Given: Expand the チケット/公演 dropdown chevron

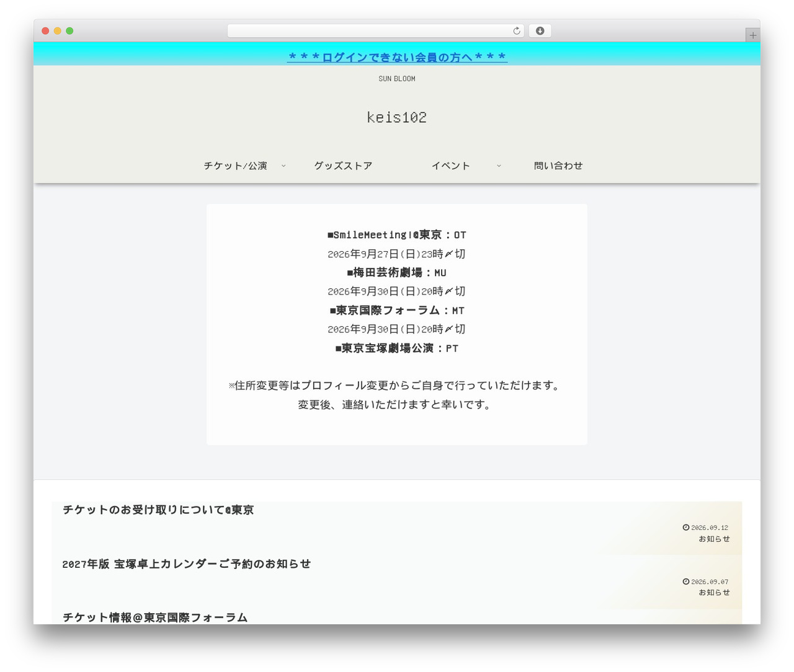Looking at the screenshot, I should [x=283, y=166].
